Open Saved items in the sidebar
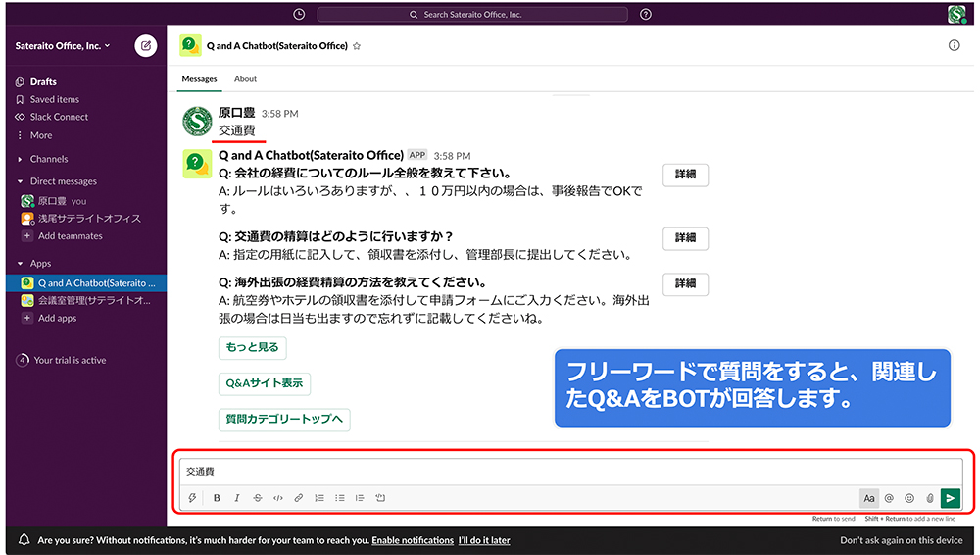This screenshot has height=555, width=980. tap(54, 99)
